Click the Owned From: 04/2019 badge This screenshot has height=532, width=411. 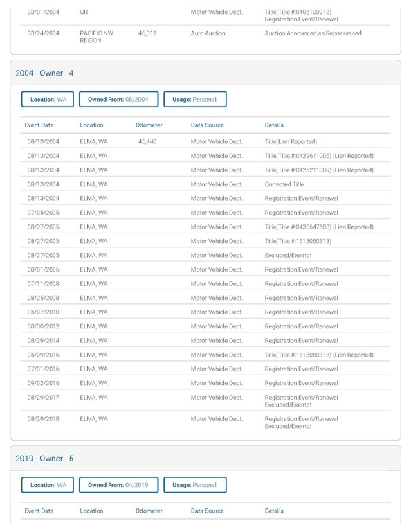coord(118,485)
